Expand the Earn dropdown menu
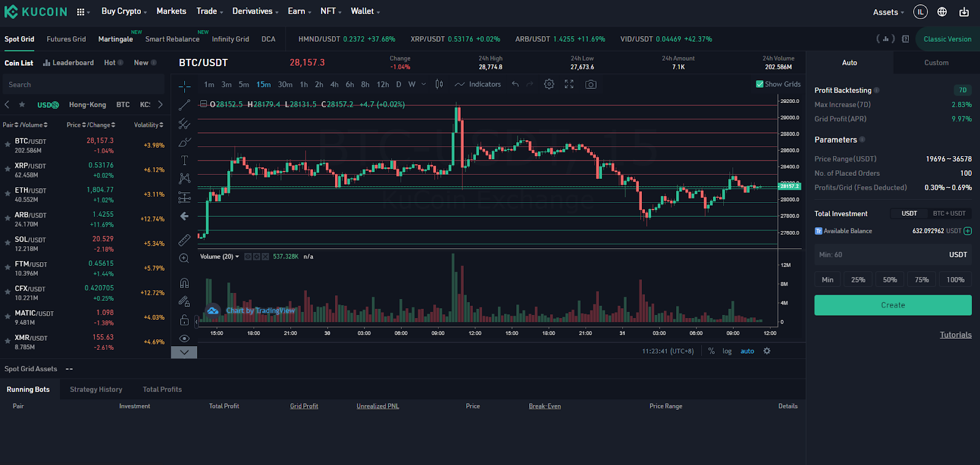 (300, 11)
